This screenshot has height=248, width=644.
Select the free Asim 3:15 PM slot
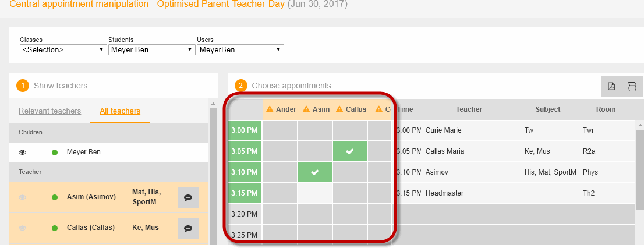click(315, 193)
